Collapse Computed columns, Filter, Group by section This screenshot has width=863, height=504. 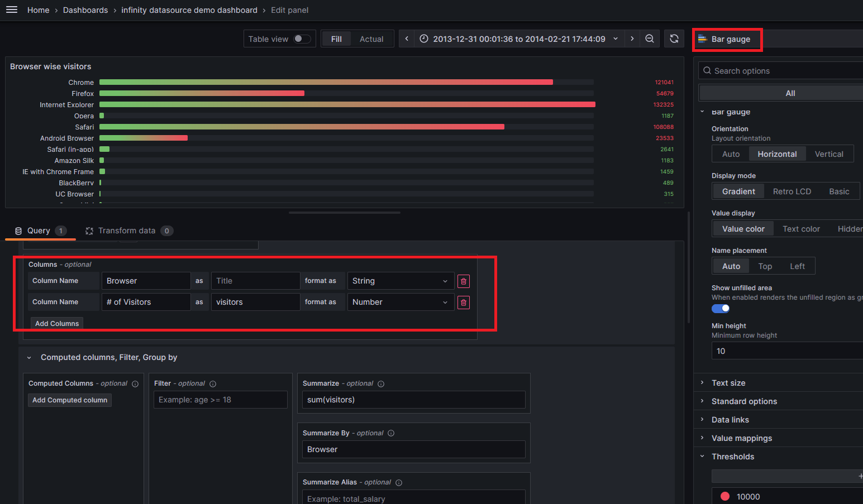[x=29, y=358]
